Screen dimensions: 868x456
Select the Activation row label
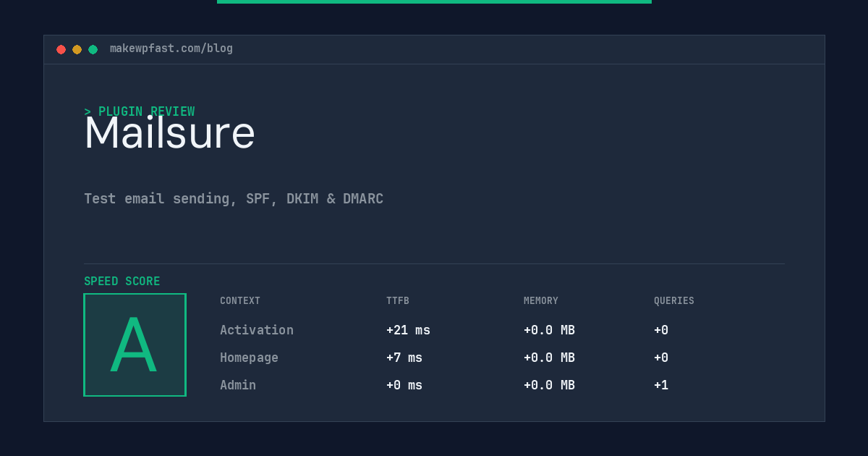tap(257, 330)
